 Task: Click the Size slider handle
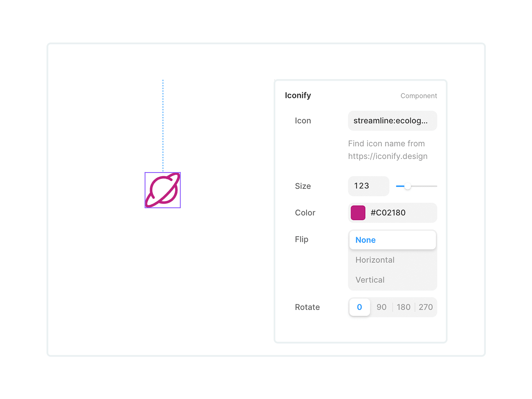click(x=407, y=186)
